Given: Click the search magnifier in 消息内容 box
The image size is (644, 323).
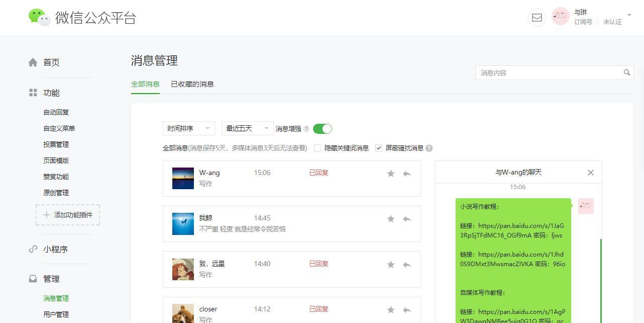Looking at the screenshot, I should point(626,72).
